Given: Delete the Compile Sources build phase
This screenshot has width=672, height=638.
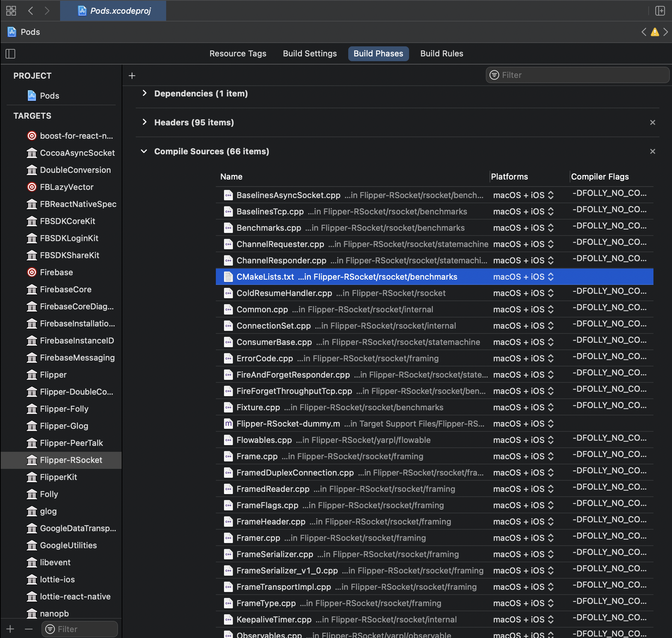Looking at the screenshot, I should tap(653, 151).
